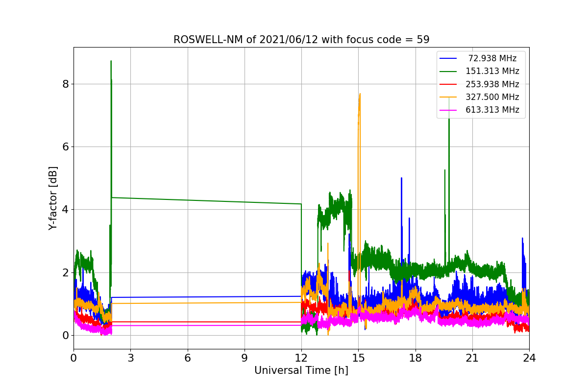
Task: Click the blue legend line swatch
Action: tap(448, 58)
